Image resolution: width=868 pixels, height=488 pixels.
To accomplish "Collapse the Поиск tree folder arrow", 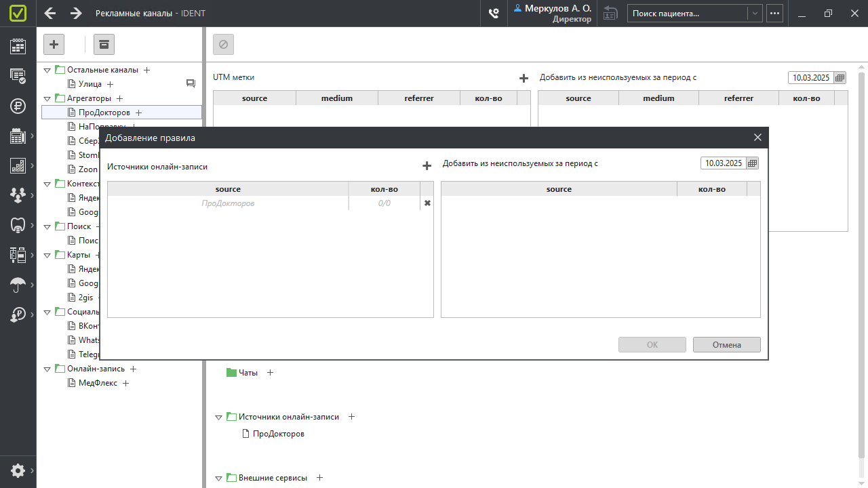I will (47, 226).
